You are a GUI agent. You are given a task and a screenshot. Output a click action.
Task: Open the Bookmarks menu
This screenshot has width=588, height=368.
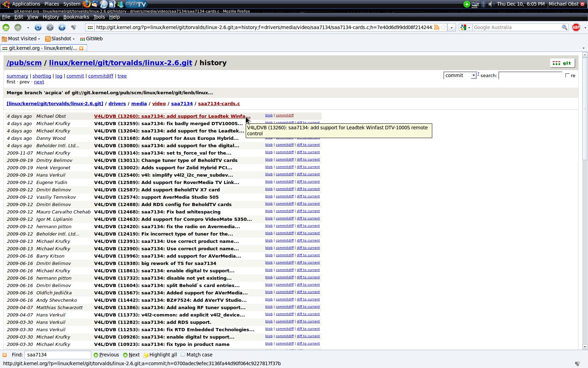[76, 17]
